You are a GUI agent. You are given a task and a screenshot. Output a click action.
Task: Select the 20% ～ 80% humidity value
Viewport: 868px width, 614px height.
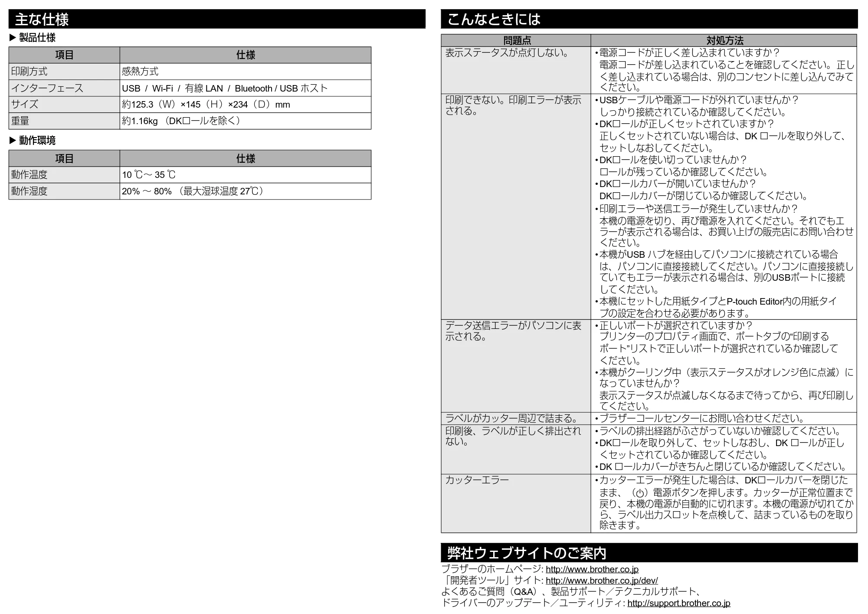coord(193,191)
